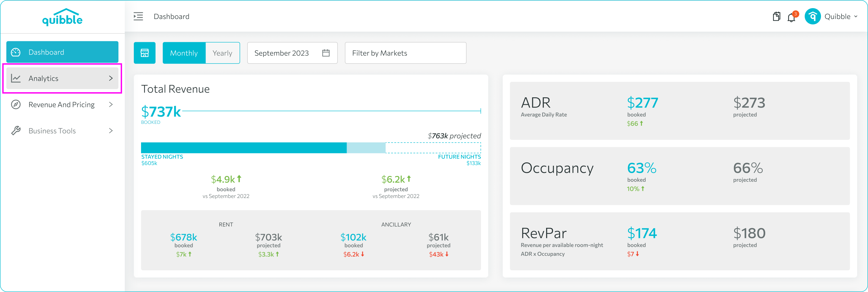
Task: Click the RENT section label
Action: 226,224
